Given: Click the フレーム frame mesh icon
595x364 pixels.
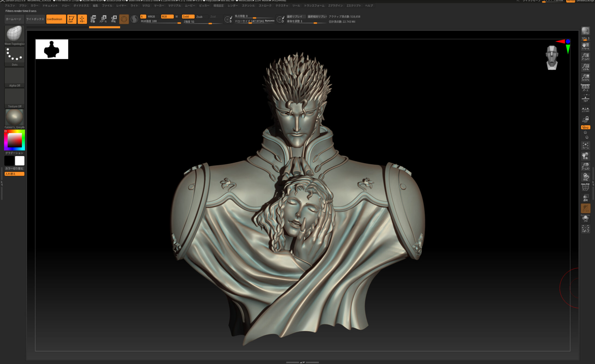Looking at the screenshot, I should point(585,146).
